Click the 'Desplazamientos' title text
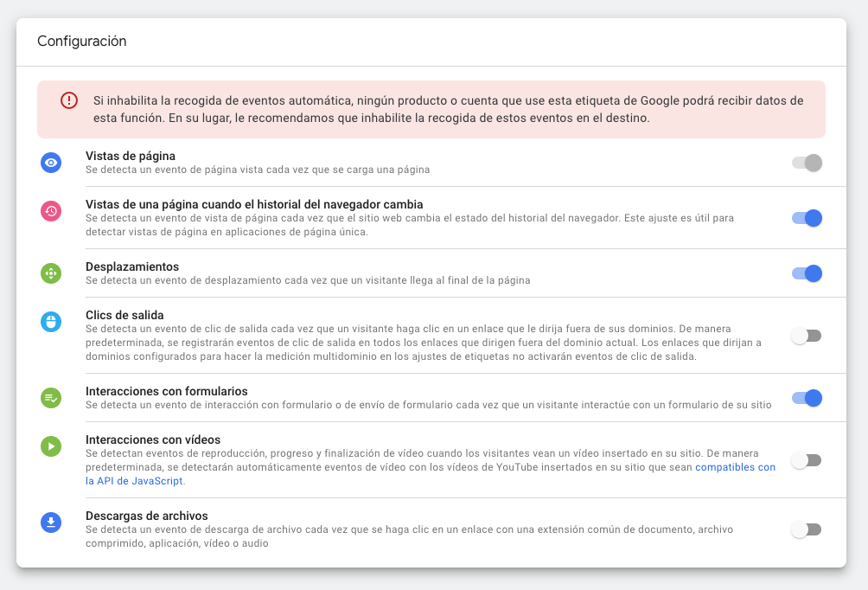 pyautogui.click(x=132, y=267)
